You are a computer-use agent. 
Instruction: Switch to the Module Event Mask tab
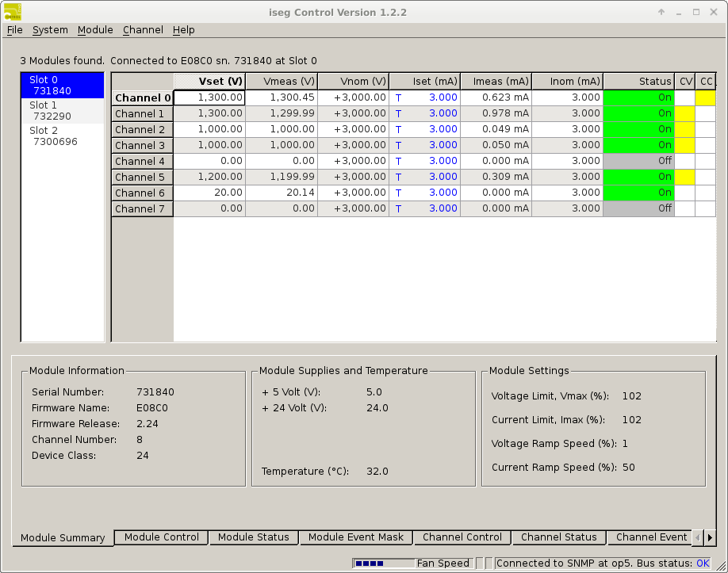(355, 537)
